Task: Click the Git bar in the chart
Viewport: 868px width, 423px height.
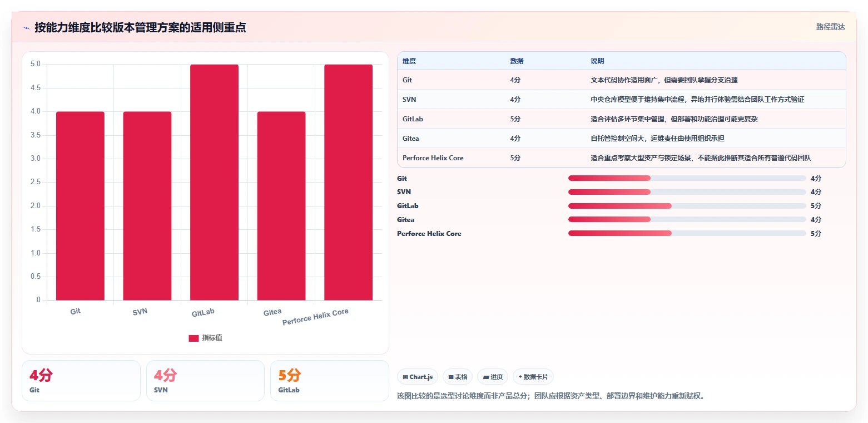Action: coord(80,206)
